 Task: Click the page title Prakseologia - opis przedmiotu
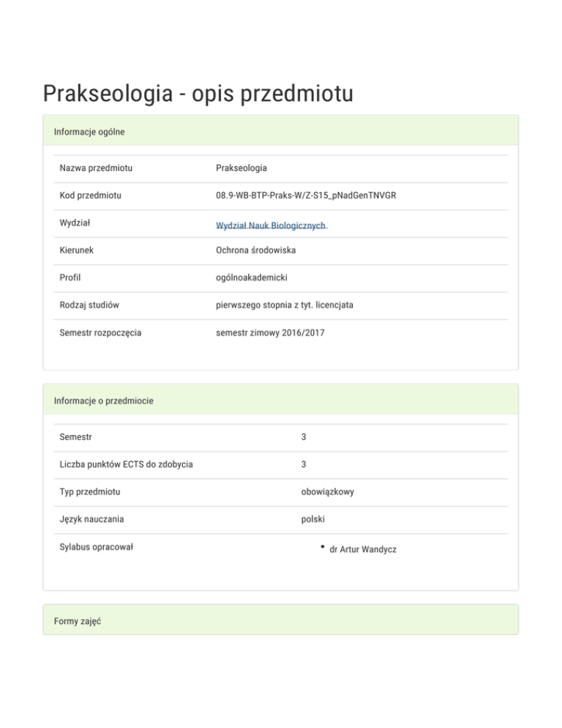coord(198,94)
